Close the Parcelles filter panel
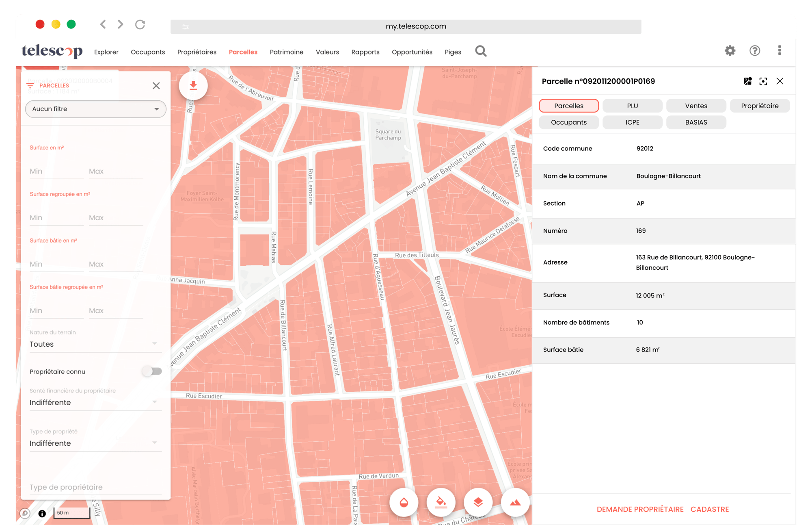Screen dimensions: 812x525 (x=156, y=86)
